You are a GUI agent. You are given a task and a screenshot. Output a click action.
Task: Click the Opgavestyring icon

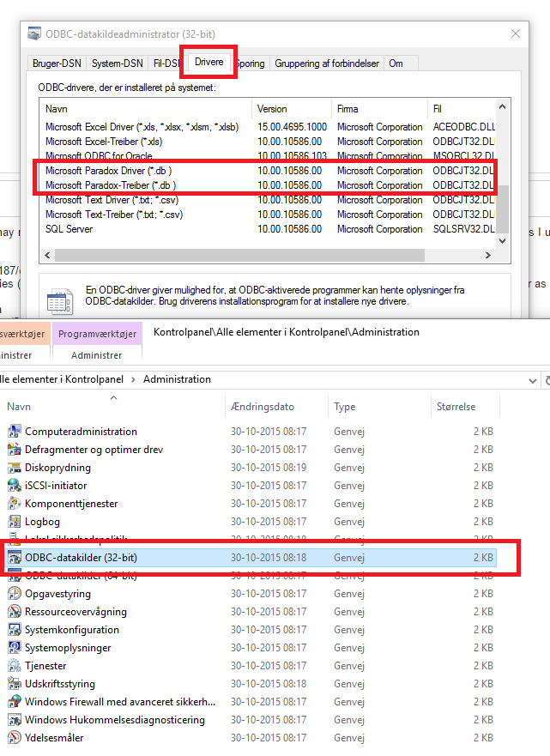tap(14, 594)
